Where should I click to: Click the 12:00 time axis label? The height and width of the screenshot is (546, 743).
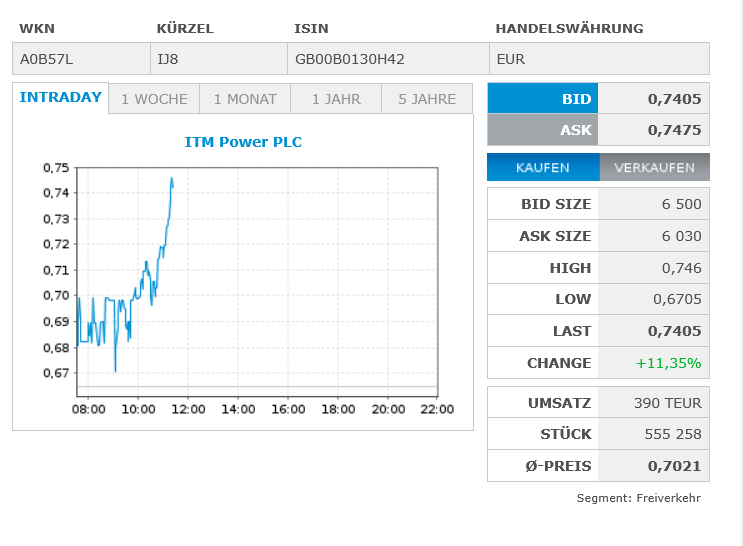[x=188, y=409]
